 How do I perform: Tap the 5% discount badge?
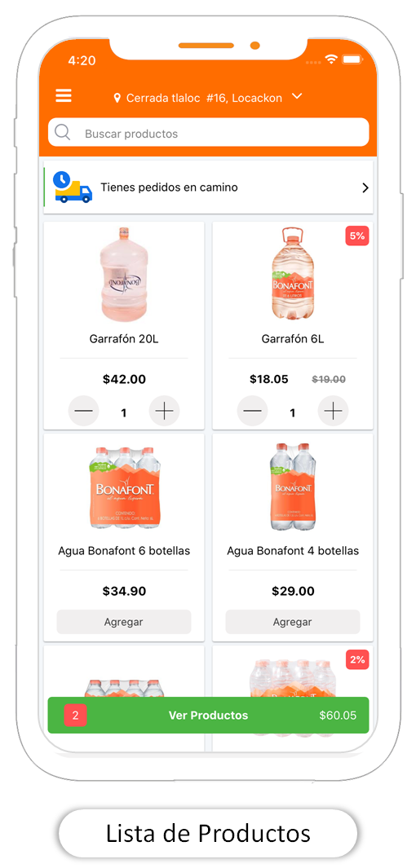[x=357, y=236]
